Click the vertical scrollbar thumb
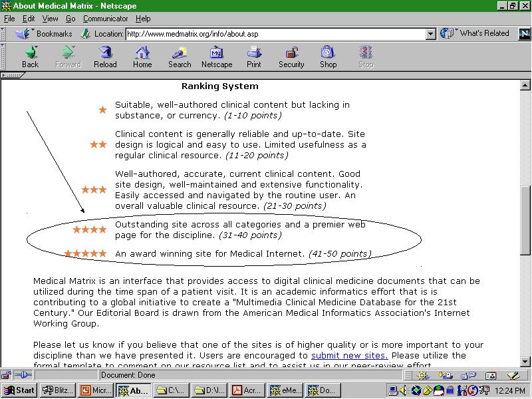 coord(525,220)
